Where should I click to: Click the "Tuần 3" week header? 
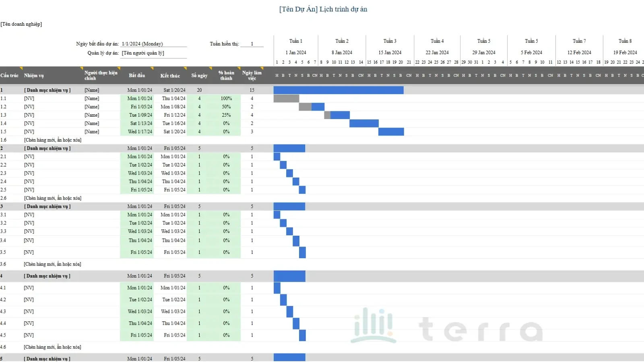390,41
